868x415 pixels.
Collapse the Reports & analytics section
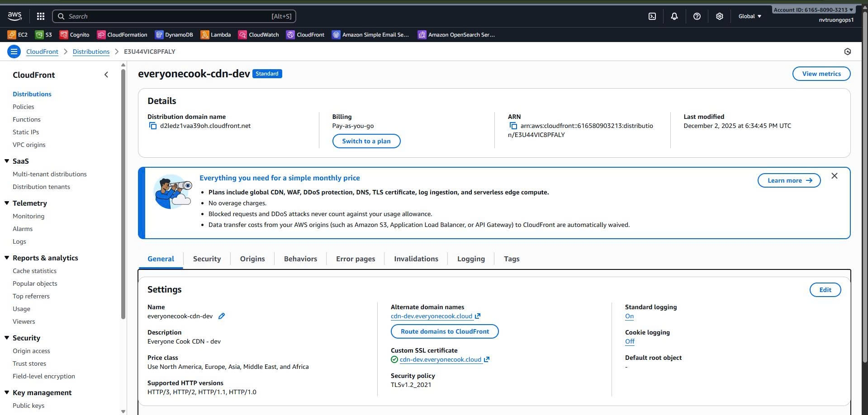pos(7,258)
